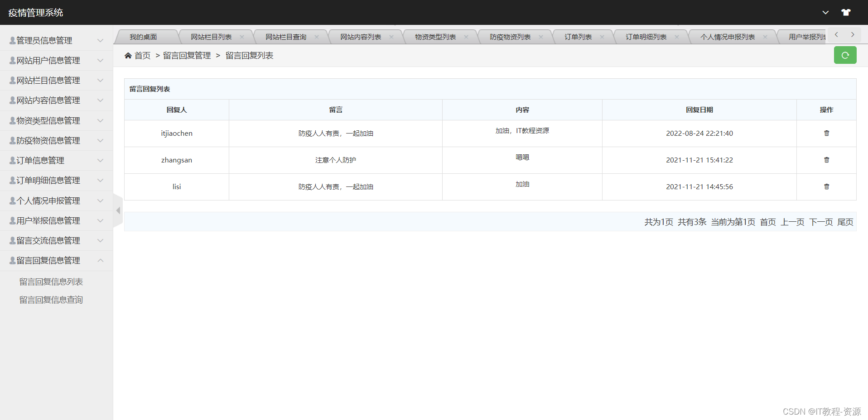868x420 pixels.
Task: Click the home icon in breadcrumb
Action: tap(128, 55)
